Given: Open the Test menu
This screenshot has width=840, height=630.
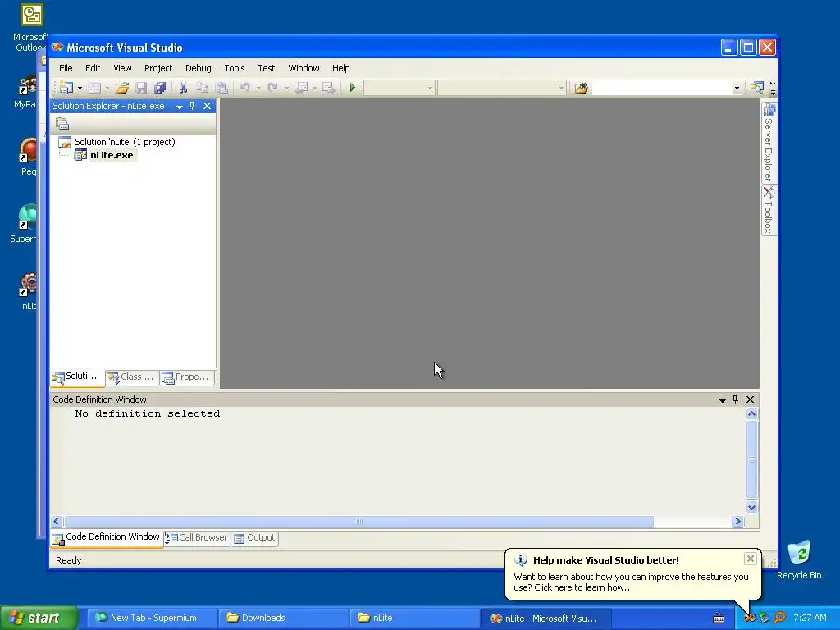Looking at the screenshot, I should tap(267, 68).
